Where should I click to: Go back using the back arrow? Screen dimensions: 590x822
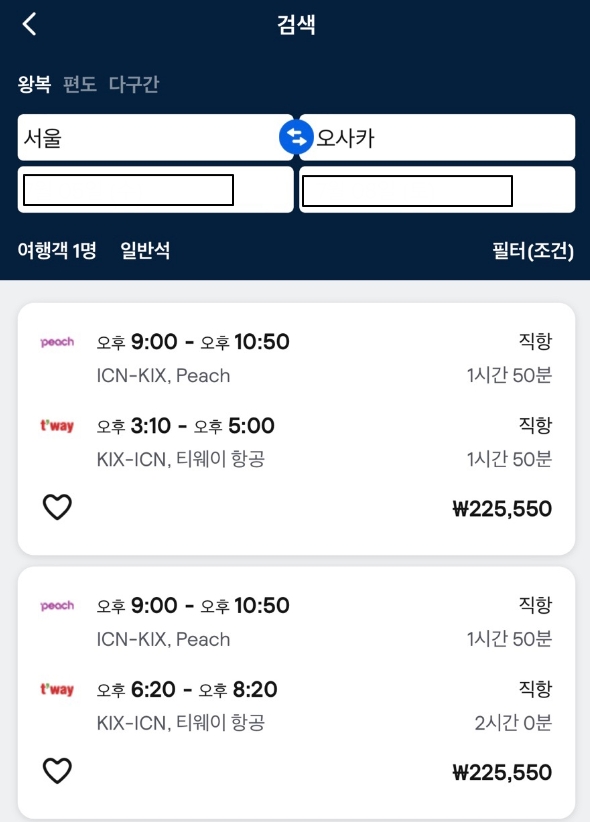point(29,24)
